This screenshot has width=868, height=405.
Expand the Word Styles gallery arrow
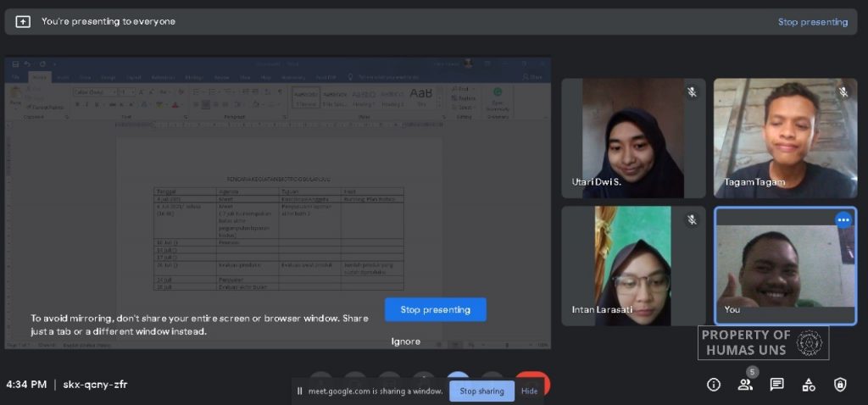click(439, 105)
